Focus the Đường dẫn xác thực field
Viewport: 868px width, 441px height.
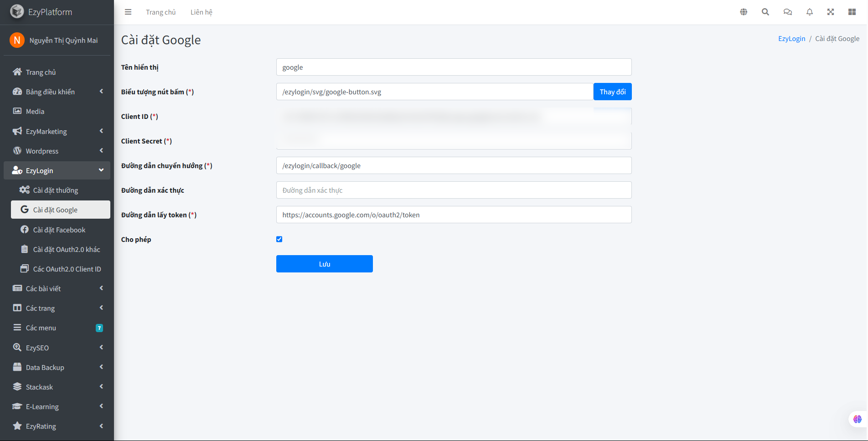click(454, 190)
